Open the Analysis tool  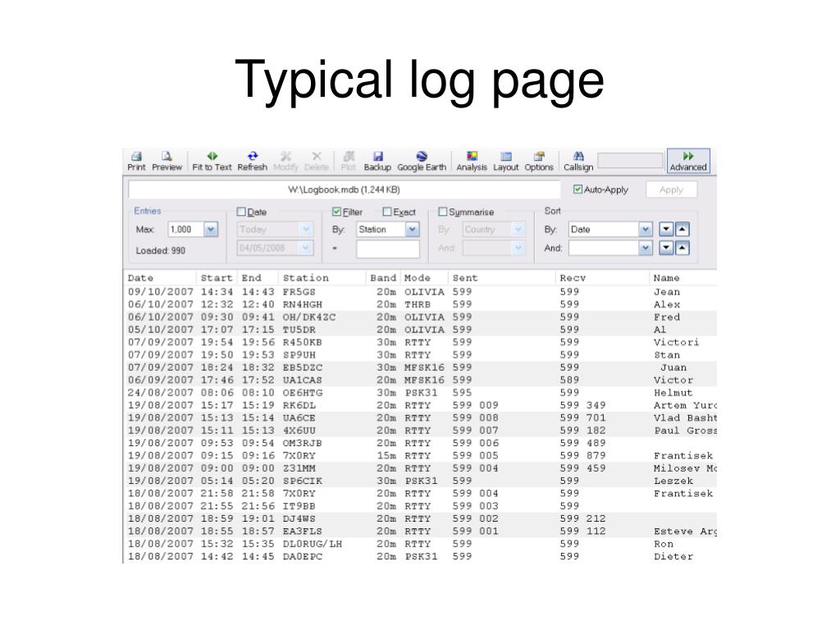click(x=472, y=162)
